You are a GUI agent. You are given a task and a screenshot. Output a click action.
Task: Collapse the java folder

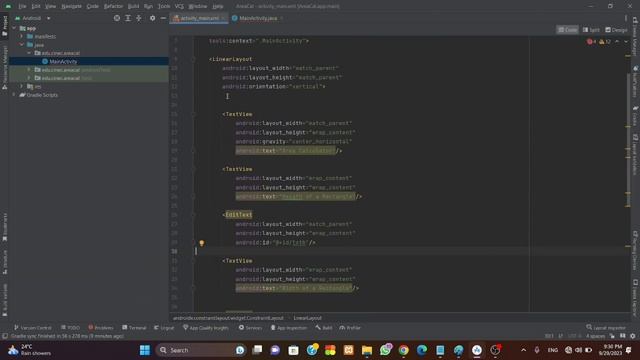tap(22, 44)
